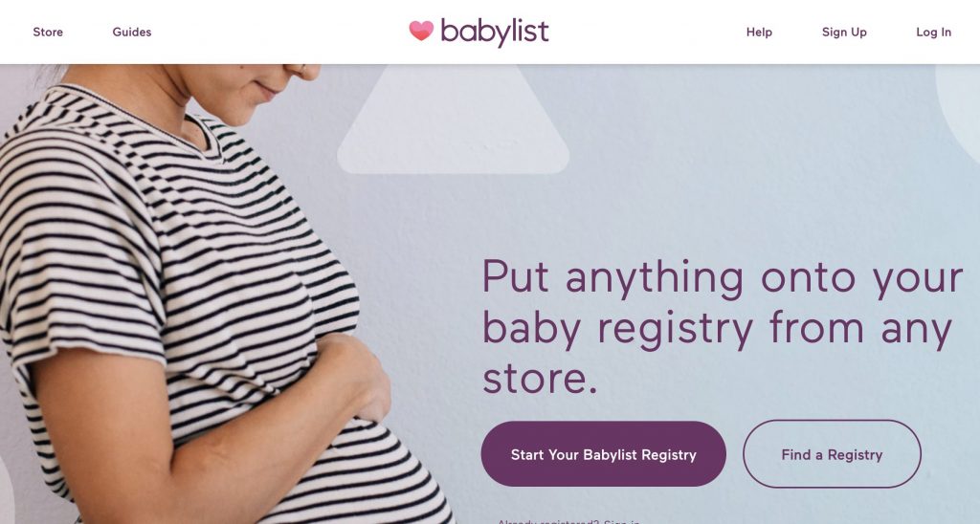The width and height of the screenshot is (980, 524).
Task: Click the headline line 'Put anything onto your'
Action: pyautogui.click(x=723, y=278)
